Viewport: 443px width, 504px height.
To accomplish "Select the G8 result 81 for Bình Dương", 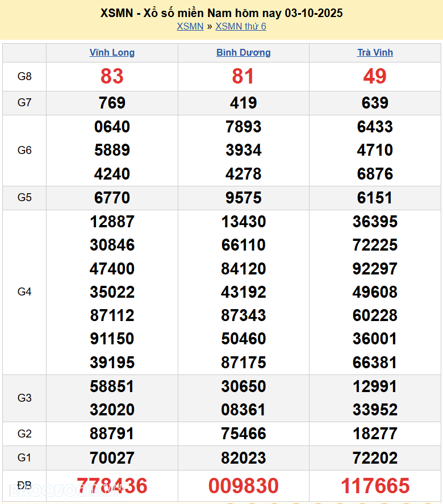I will (x=243, y=76).
